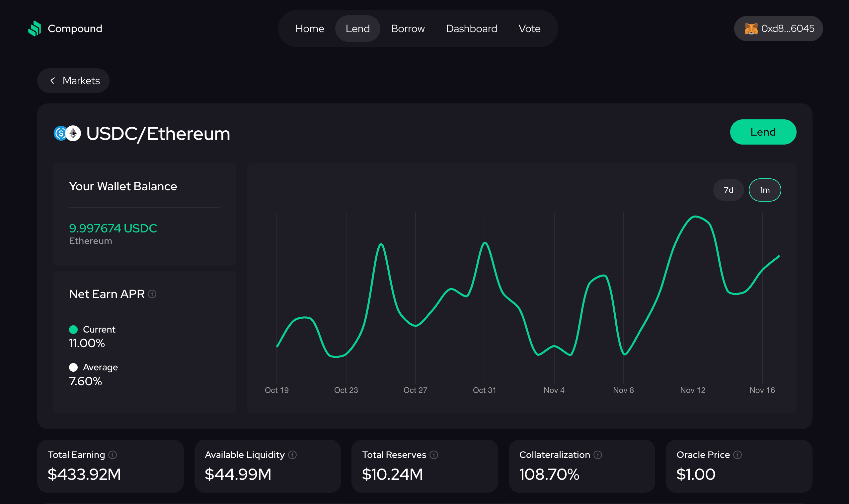
Task: Click the back chevron next to Markets
Action: (53, 81)
